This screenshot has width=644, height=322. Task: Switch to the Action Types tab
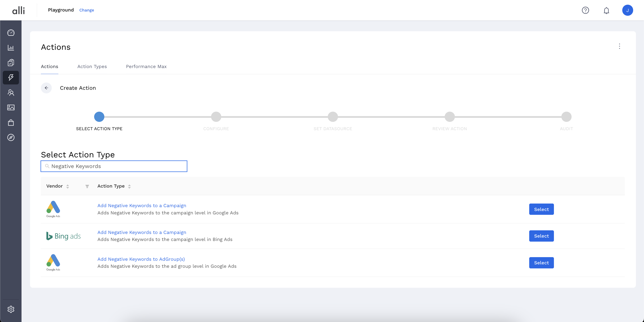[x=92, y=66]
